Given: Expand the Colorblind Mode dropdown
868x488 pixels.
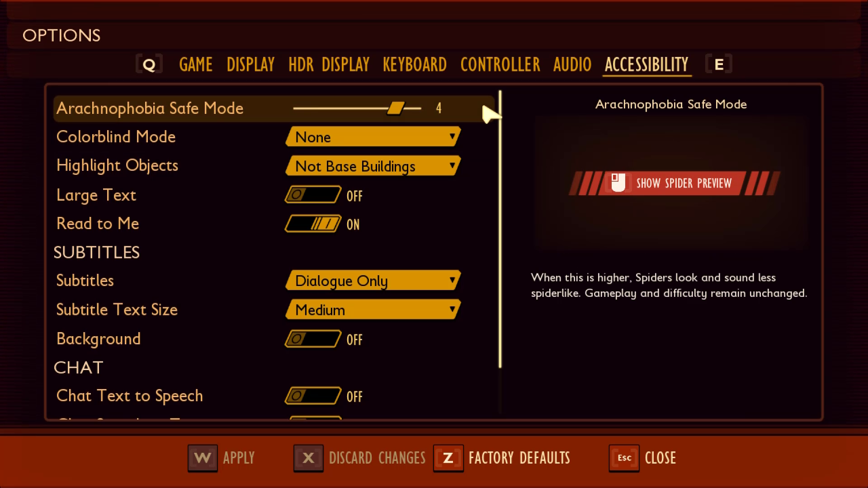Looking at the screenshot, I should click(373, 137).
